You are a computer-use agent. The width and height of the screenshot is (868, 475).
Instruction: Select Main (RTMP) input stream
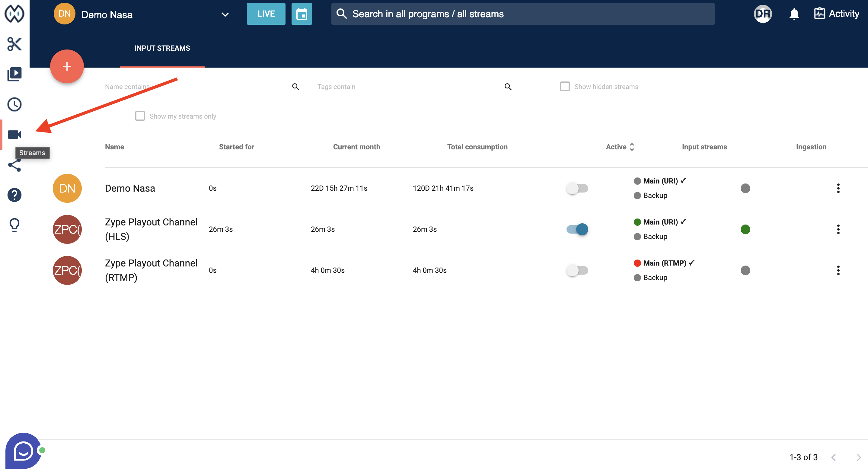coord(664,263)
